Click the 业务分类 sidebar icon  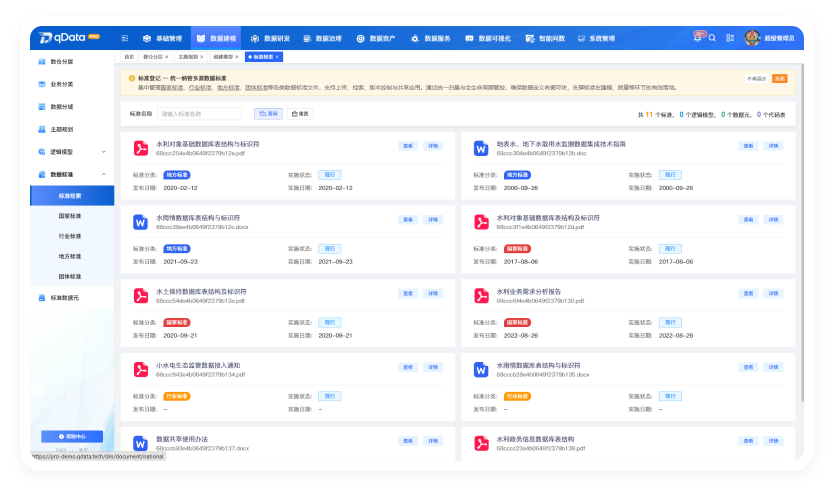[x=42, y=84]
